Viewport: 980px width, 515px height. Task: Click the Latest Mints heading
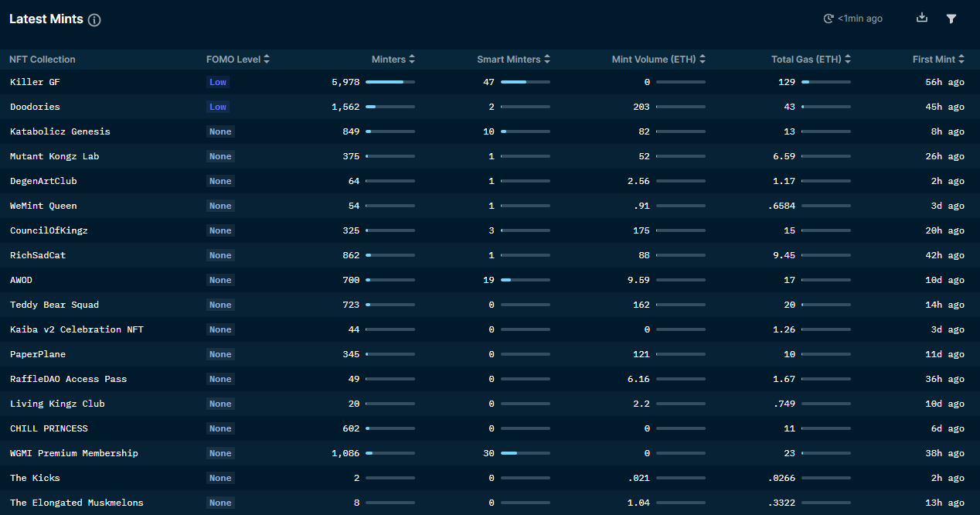(x=46, y=19)
